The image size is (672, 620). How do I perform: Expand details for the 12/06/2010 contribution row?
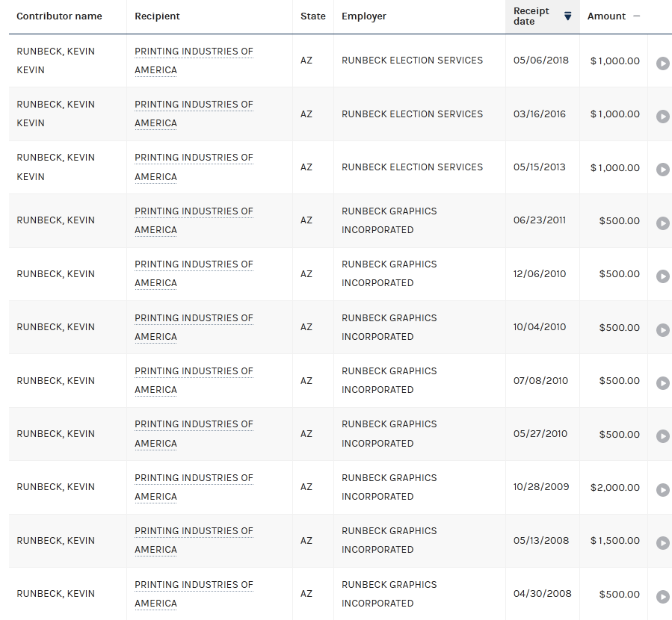tap(662, 276)
